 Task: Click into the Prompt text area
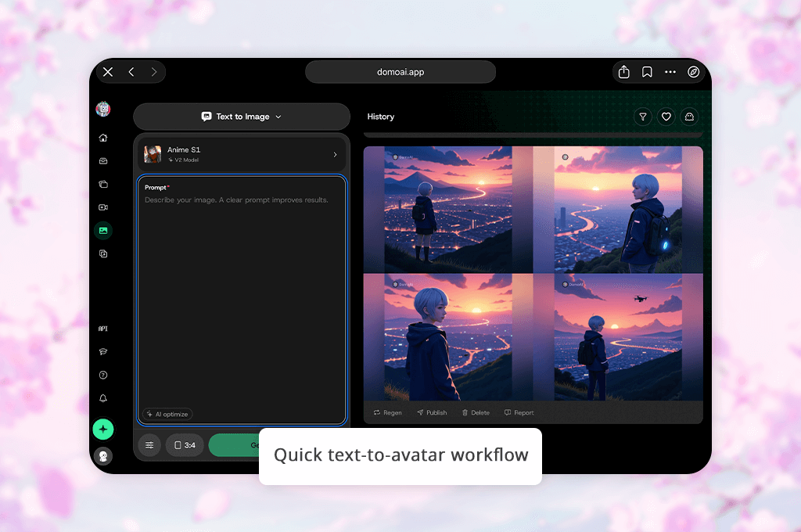(x=242, y=300)
